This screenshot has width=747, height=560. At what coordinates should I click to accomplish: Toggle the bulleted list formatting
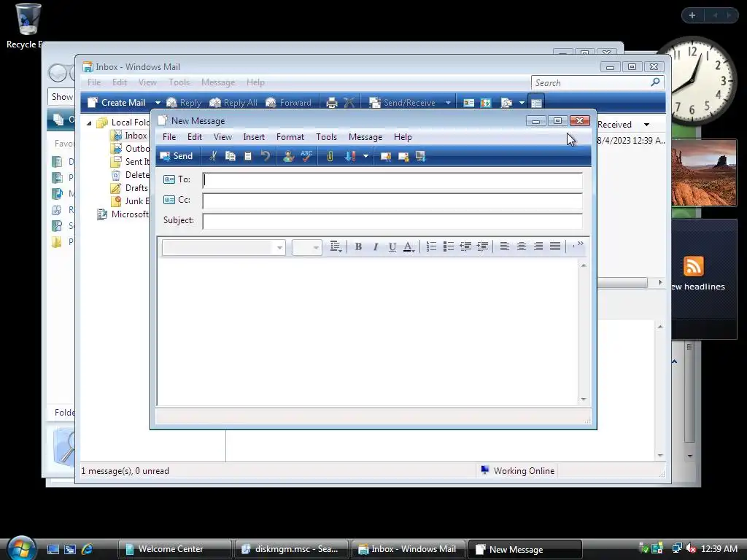(449, 246)
